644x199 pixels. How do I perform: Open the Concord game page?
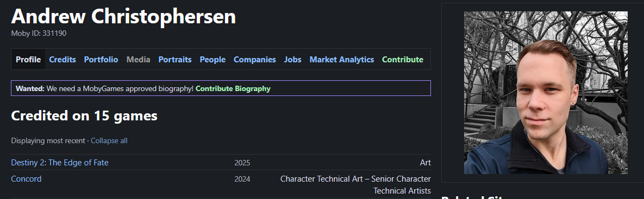tap(26, 179)
